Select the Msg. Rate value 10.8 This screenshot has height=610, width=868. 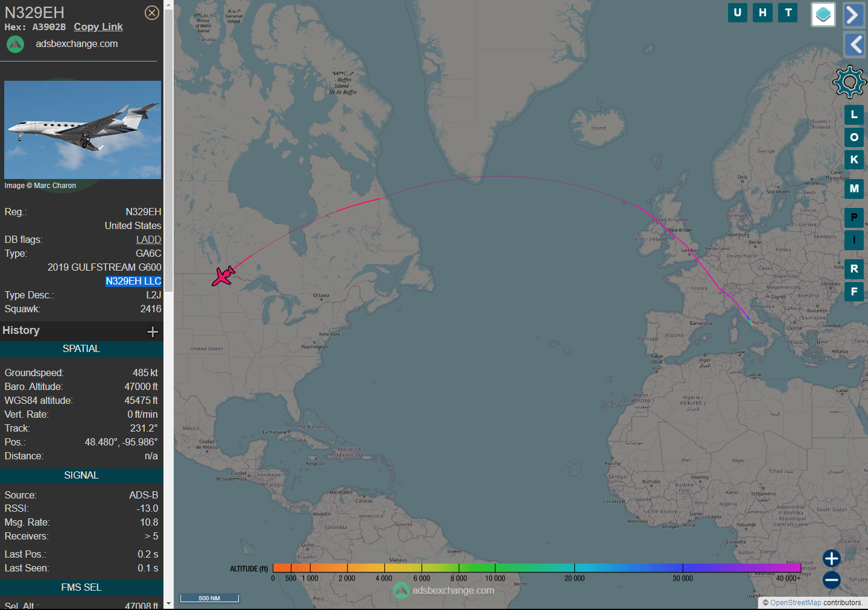point(149,522)
